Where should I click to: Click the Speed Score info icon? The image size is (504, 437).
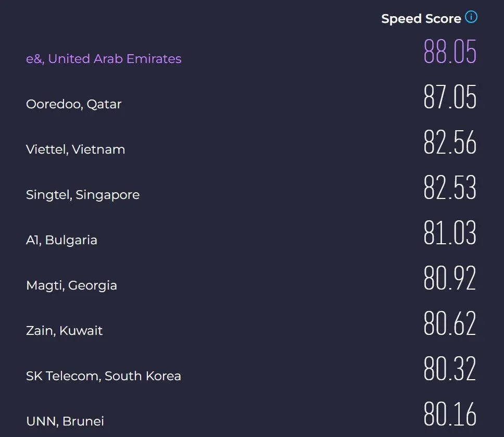coord(471,17)
